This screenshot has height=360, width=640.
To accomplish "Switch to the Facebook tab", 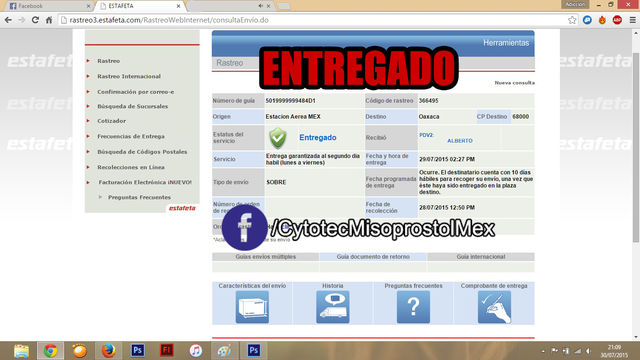I will (48, 6).
